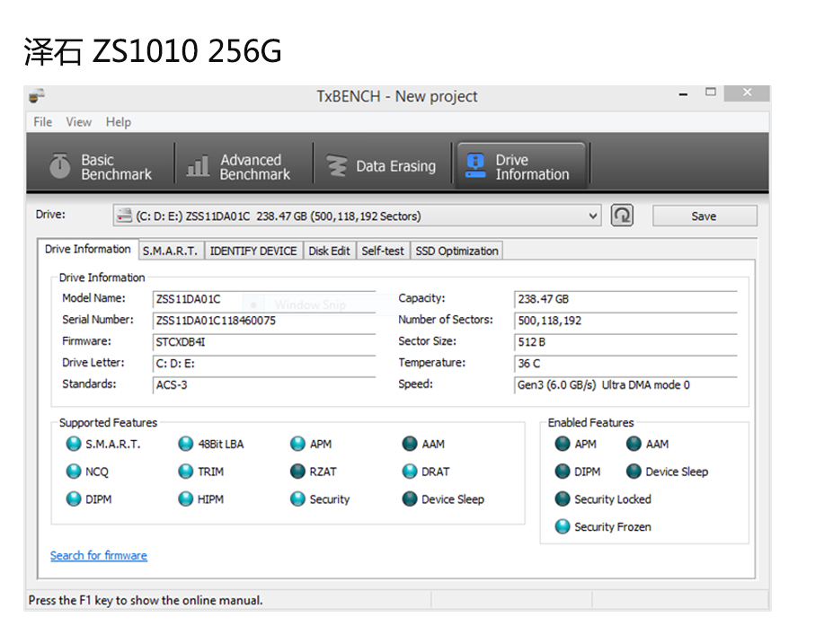Click the enabled Device Sleep indicator light
Screen dimensions: 833x644
click(x=634, y=472)
